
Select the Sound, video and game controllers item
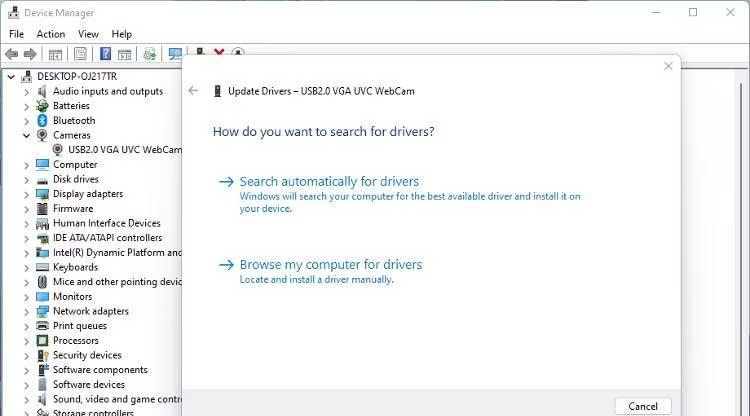pyautogui.click(x=117, y=399)
